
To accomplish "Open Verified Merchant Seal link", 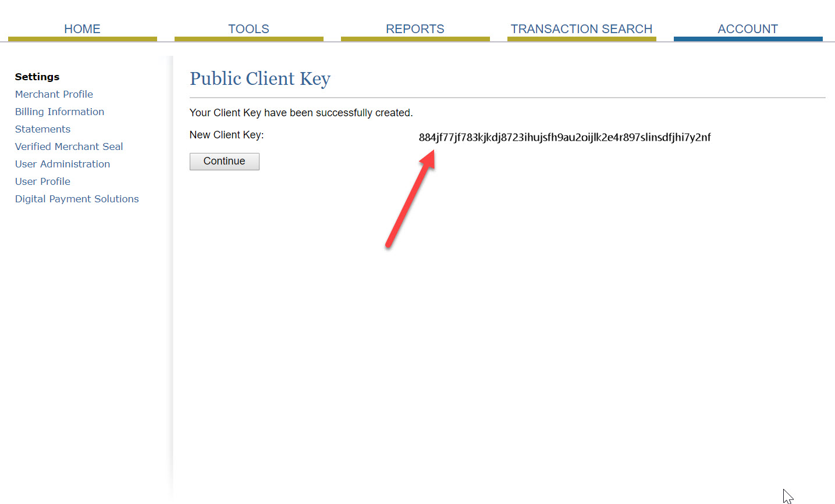I will point(69,146).
